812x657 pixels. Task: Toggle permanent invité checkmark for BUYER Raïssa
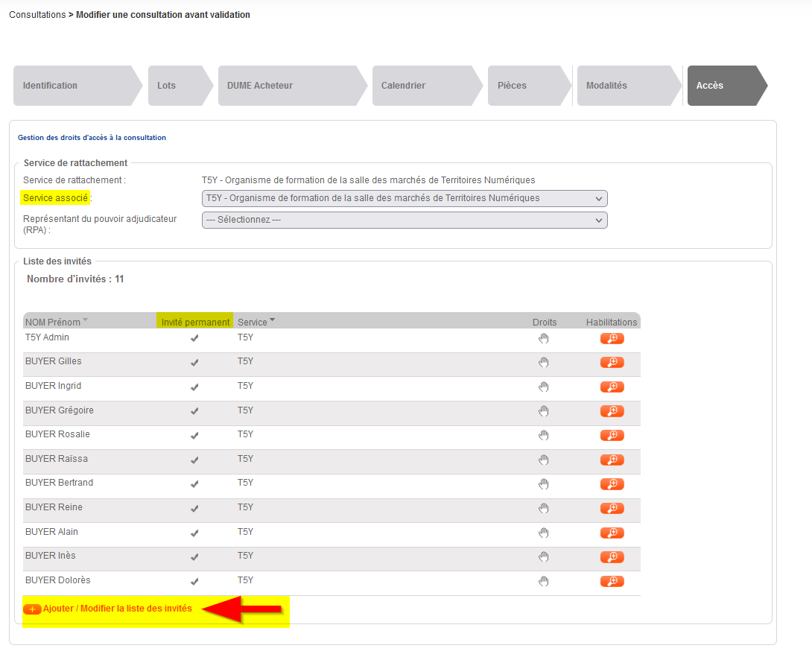tap(194, 460)
